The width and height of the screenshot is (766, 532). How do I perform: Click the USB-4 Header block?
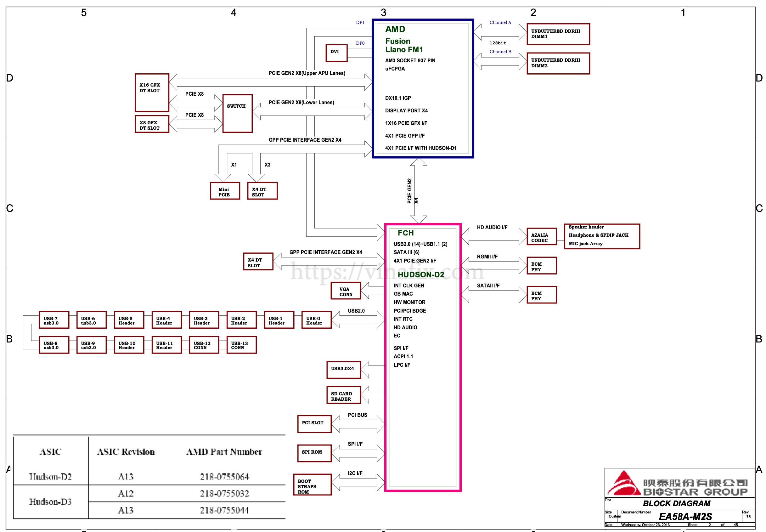coord(166,320)
